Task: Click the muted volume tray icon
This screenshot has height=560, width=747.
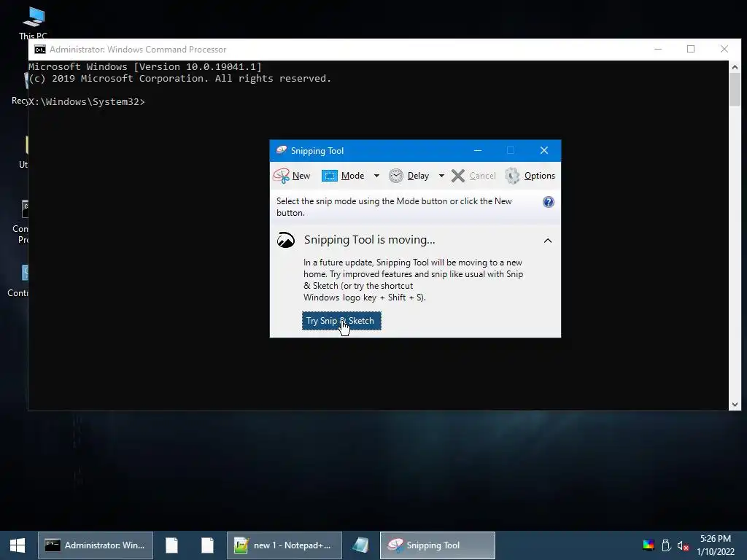Action: point(683,545)
